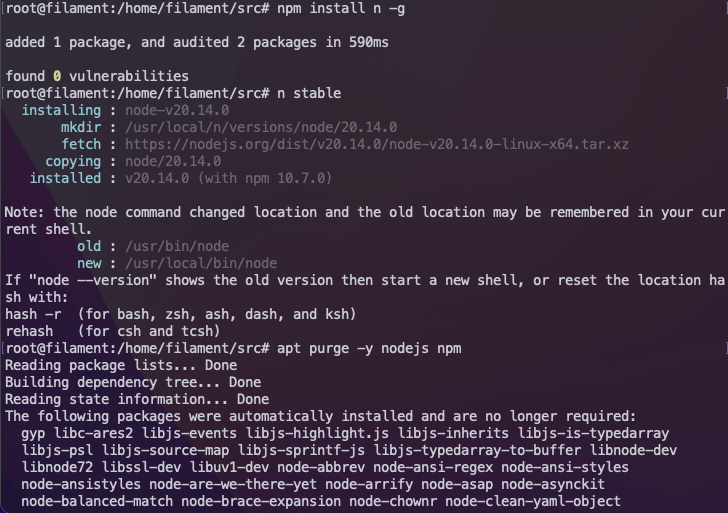Click the yellow 0 vulnerabilities count
This screenshot has height=513, width=728.
57,76
